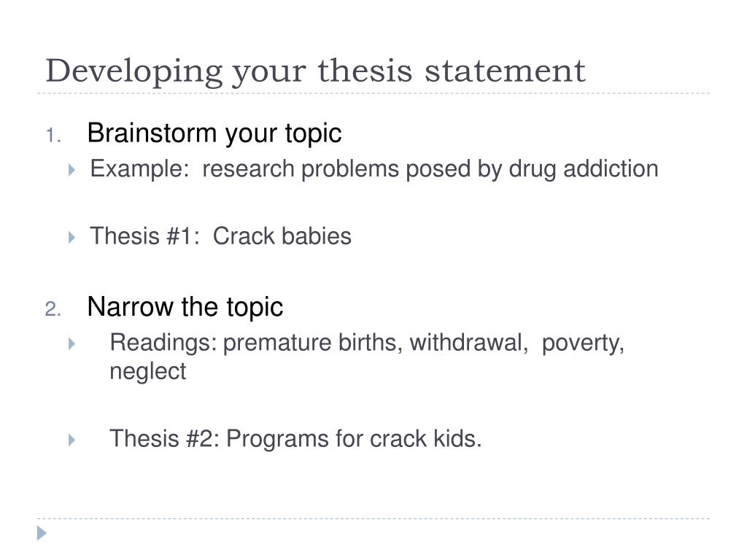This screenshot has width=747, height=560.
Task: Click the arrow bullet before 'Readings: premature births'
Action: tap(71, 343)
